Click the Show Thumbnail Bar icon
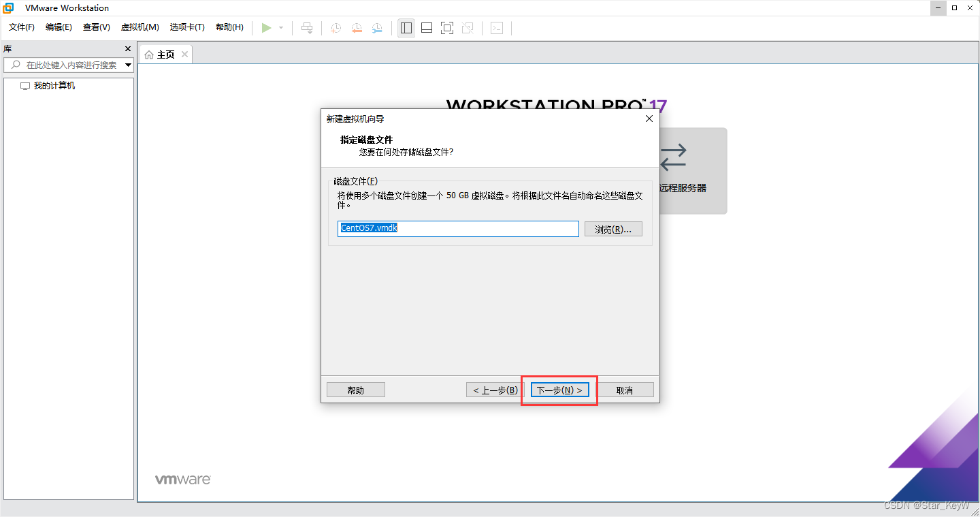980x517 pixels. [426, 28]
